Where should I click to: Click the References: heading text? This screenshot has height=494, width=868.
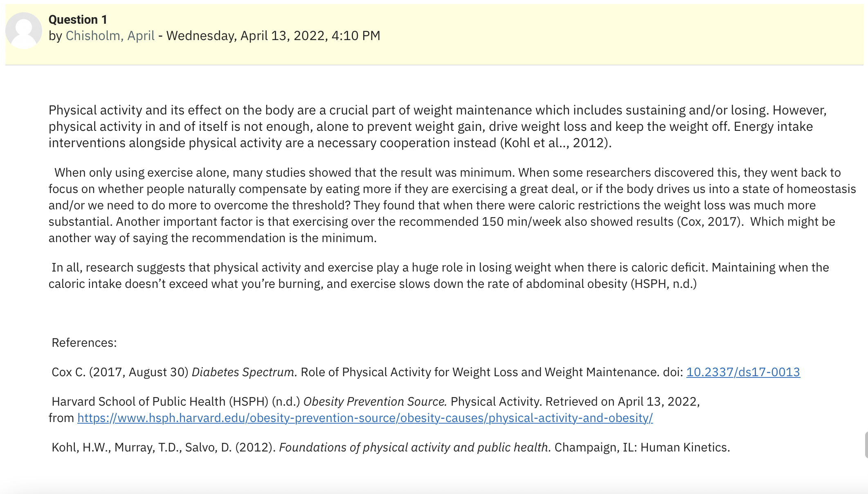click(x=84, y=343)
